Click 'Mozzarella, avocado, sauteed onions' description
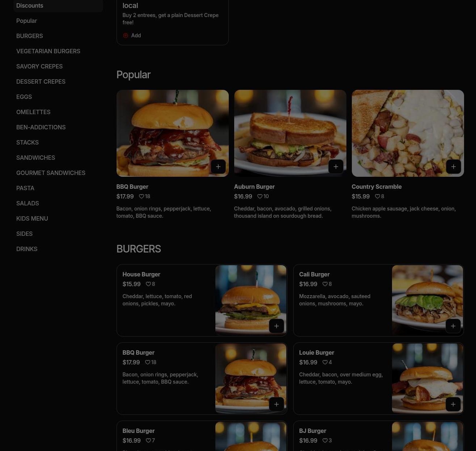The width and height of the screenshot is (476, 451). tap(334, 300)
